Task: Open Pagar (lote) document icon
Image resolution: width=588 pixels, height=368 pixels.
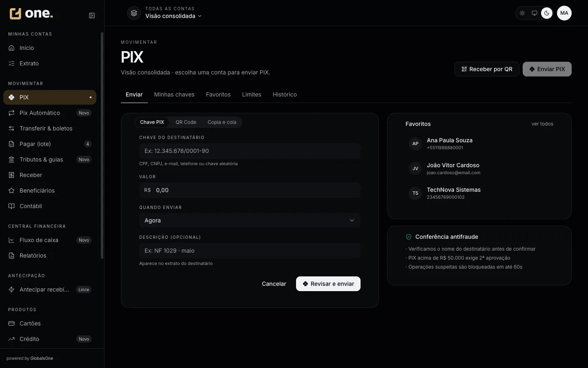Action: click(x=11, y=144)
